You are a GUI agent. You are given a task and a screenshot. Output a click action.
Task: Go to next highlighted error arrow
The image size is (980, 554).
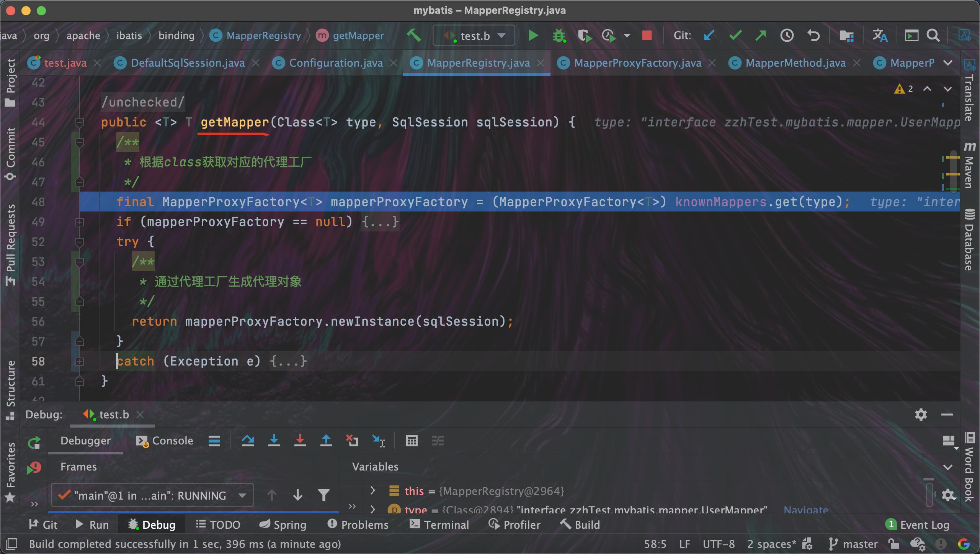coord(948,89)
